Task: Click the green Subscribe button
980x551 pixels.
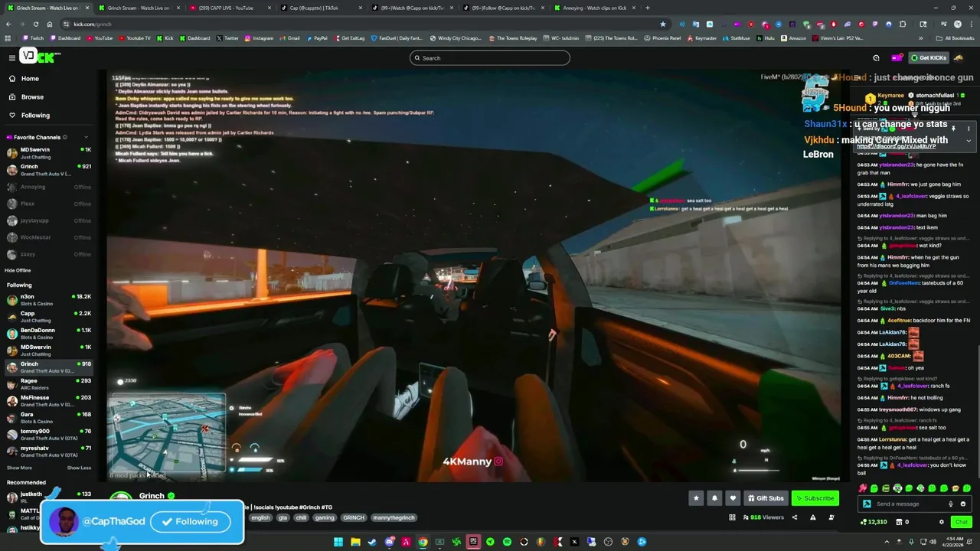Action: tap(815, 498)
